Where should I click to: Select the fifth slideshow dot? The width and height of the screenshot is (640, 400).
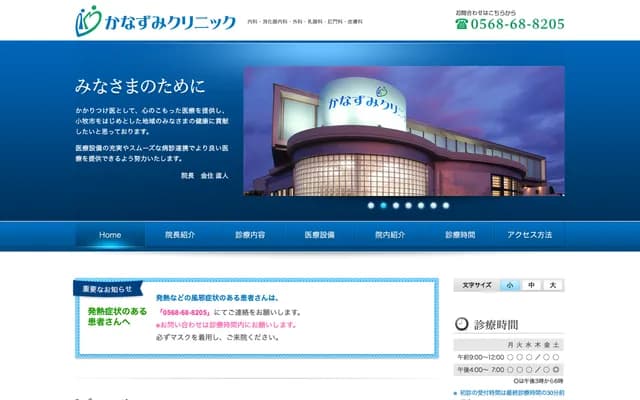click(x=421, y=206)
